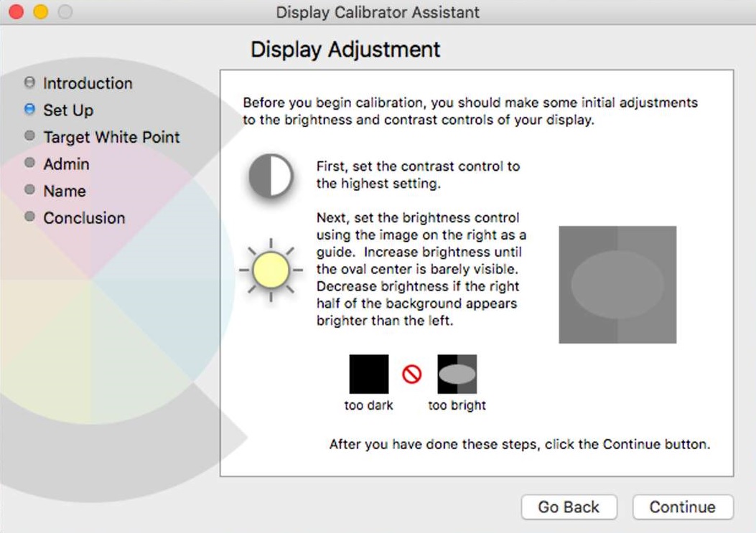756x533 pixels.
Task: Click the 'Next, set the brightness control' paragraph
Action: [421, 269]
